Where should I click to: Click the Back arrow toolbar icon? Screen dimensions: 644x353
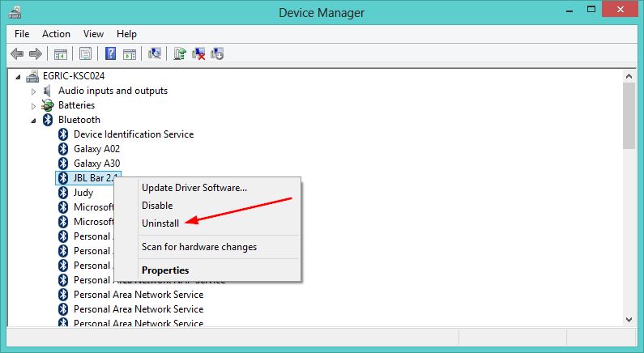pyautogui.click(x=17, y=54)
